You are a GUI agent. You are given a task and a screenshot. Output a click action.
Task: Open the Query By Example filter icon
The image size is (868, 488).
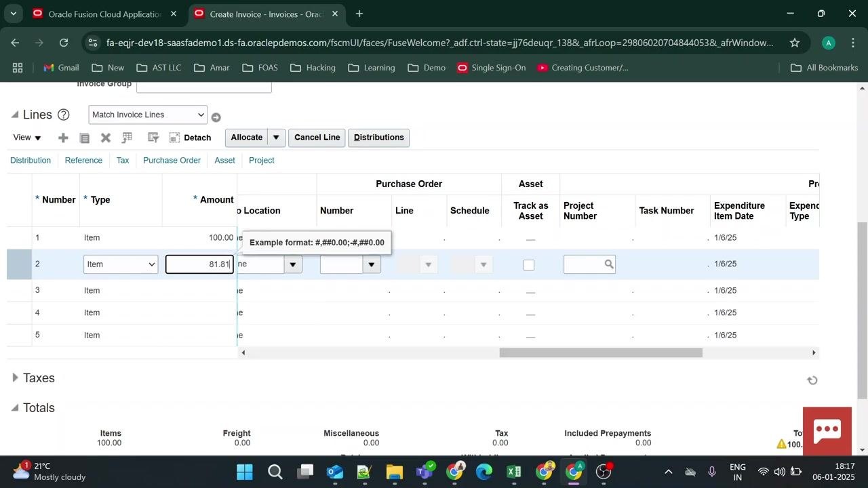click(153, 138)
